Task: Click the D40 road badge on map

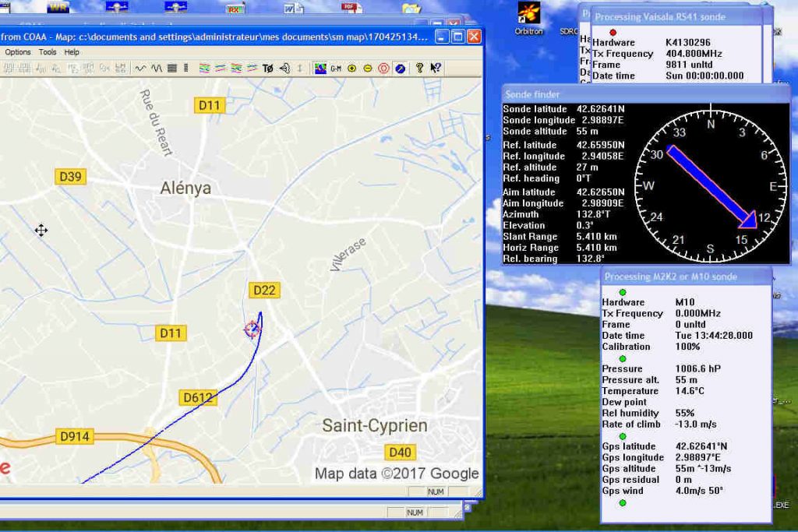Action: point(400,452)
